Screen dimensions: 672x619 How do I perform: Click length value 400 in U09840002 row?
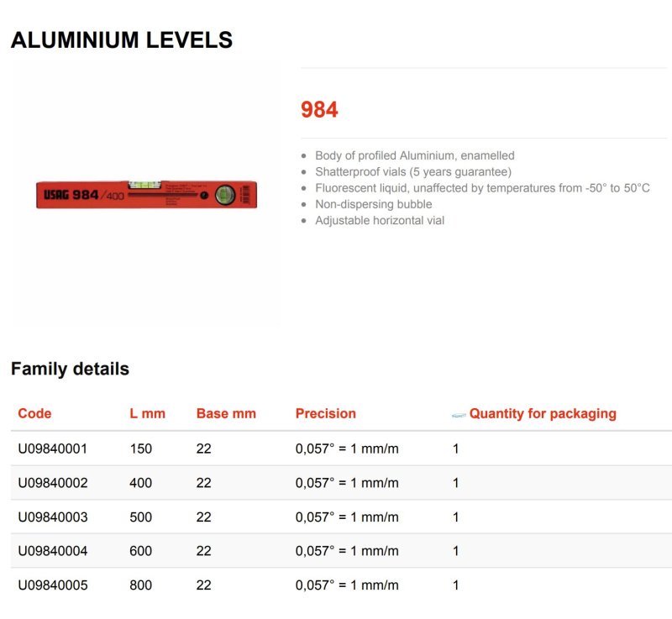click(141, 483)
